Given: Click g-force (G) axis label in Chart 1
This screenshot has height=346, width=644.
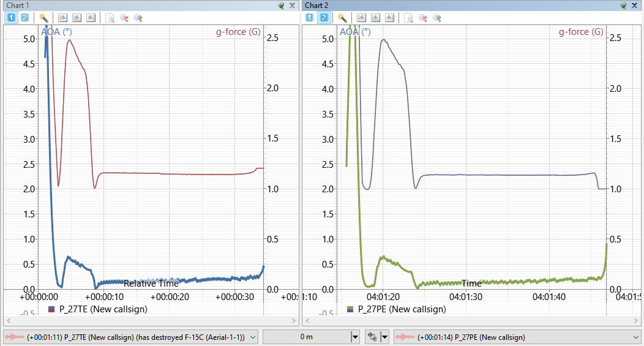Looking at the screenshot, I should (238, 32).
